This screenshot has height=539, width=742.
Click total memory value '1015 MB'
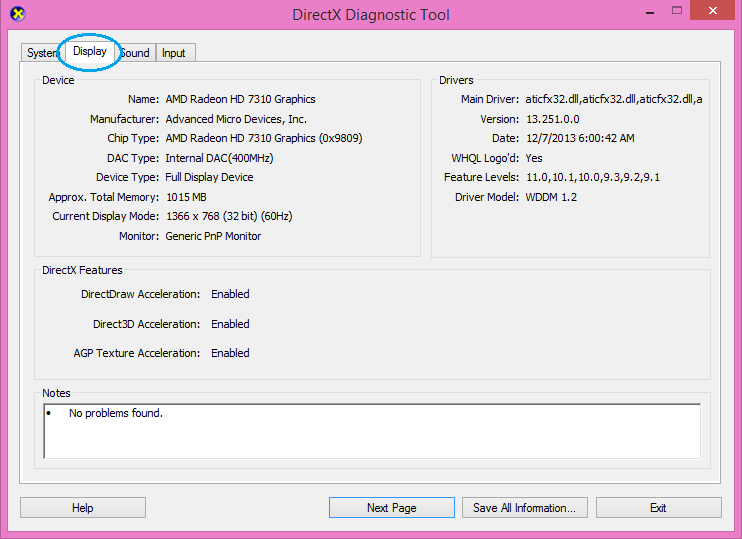point(186,197)
